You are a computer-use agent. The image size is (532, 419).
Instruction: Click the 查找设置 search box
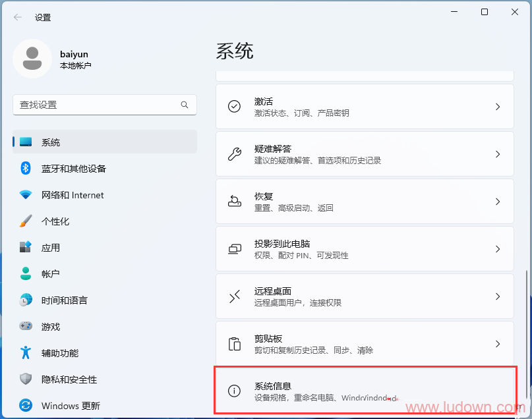105,105
